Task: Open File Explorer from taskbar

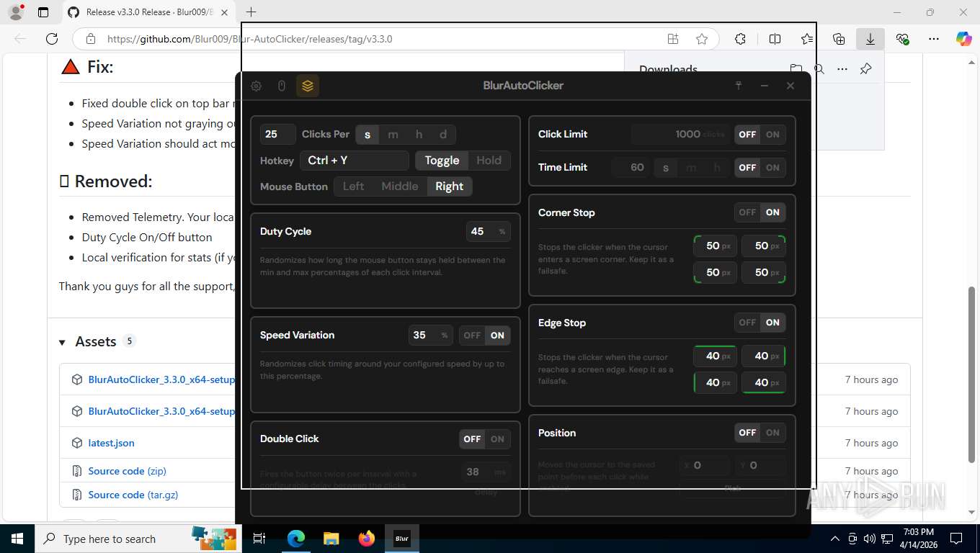Action: (x=331, y=539)
